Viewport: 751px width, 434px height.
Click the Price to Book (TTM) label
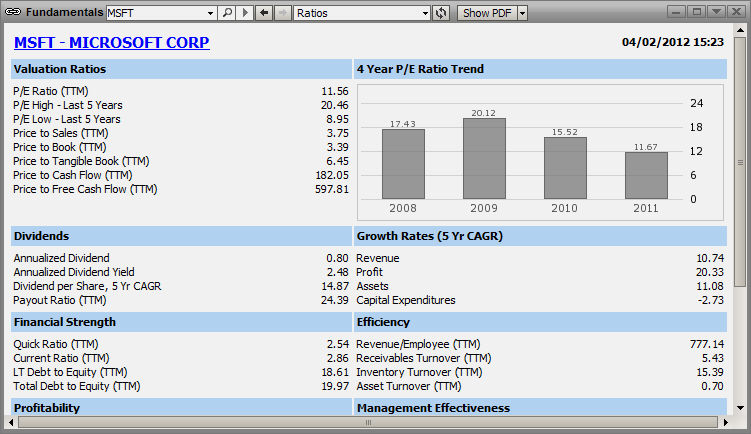(60, 147)
